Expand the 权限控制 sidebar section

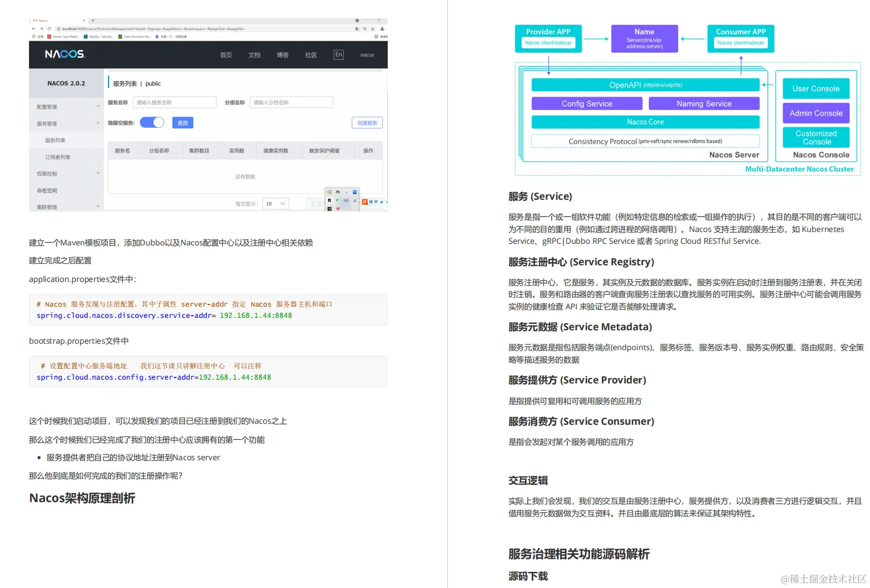click(x=67, y=173)
